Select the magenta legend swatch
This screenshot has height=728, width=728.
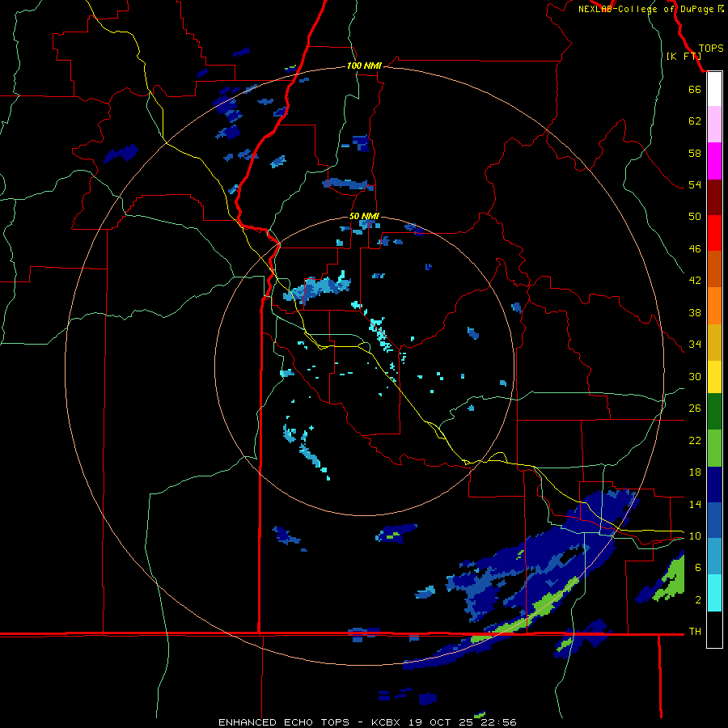[x=714, y=161]
